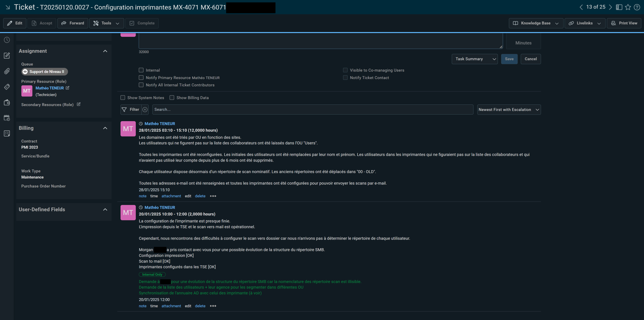The width and height of the screenshot is (644, 320).
Task: Open more options dots on 20/01/2025 entry
Action: click(213, 306)
